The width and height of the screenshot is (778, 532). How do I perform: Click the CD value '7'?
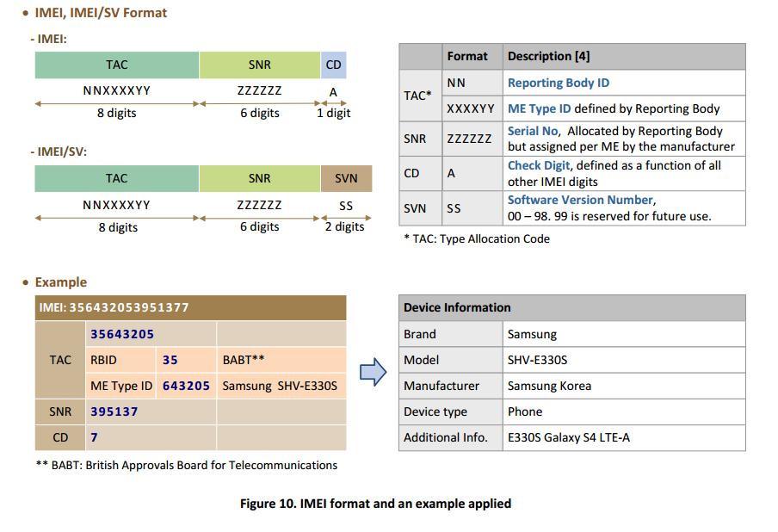click(x=94, y=437)
